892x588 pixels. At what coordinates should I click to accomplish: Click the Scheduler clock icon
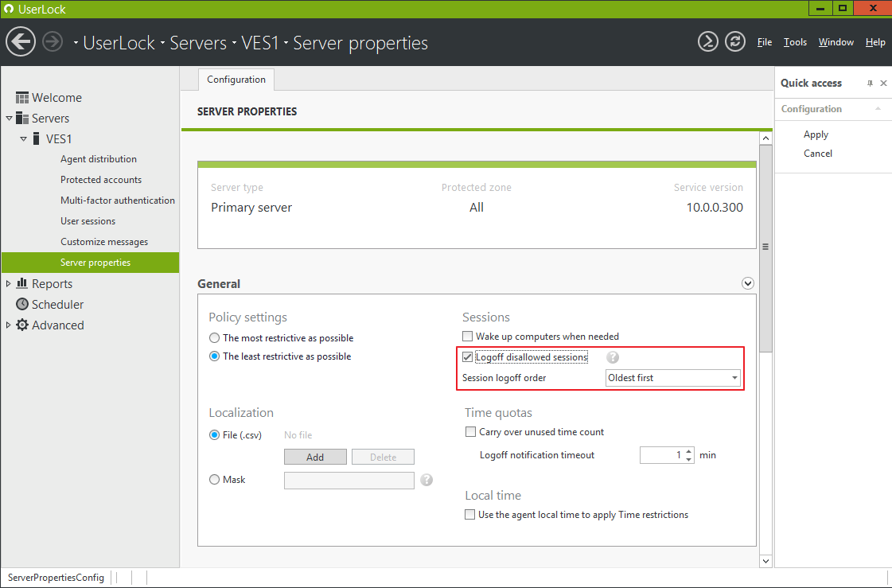22,304
